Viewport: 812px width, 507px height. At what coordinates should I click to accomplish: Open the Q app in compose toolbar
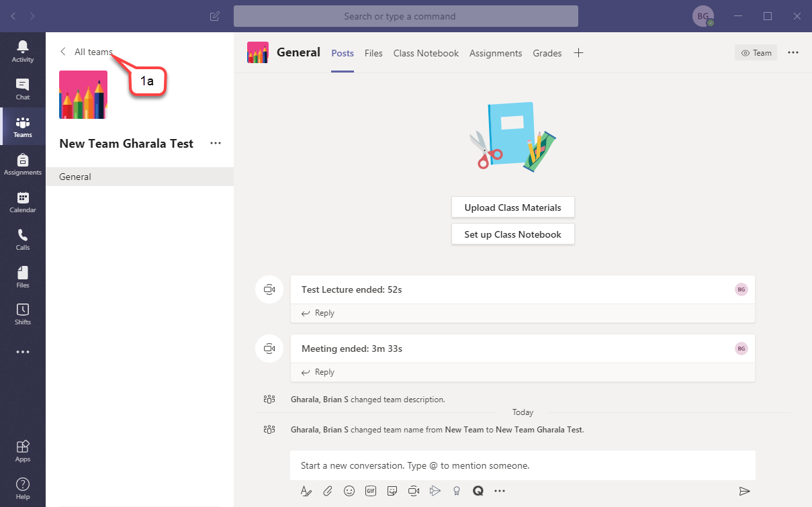[478, 491]
